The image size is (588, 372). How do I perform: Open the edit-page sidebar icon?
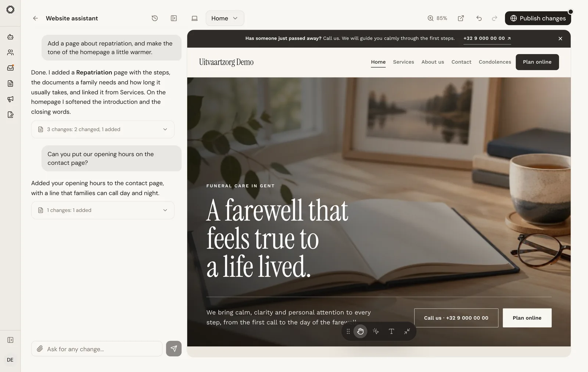(x=10, y=115)
